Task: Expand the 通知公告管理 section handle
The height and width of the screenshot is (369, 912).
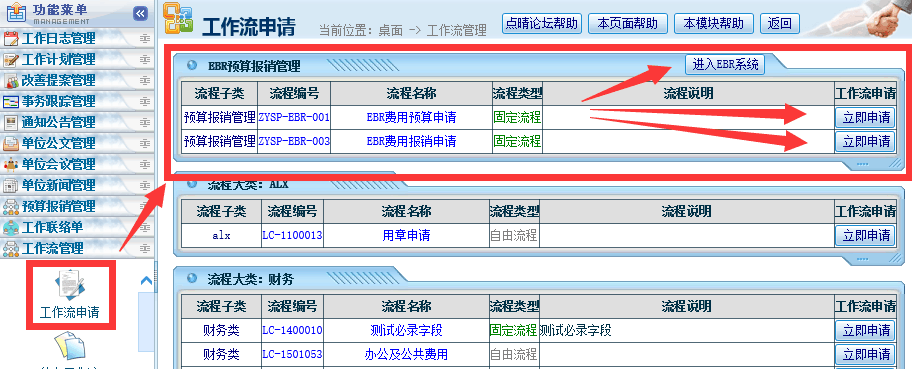Action: pyautogui.click(x=145, y=123)
